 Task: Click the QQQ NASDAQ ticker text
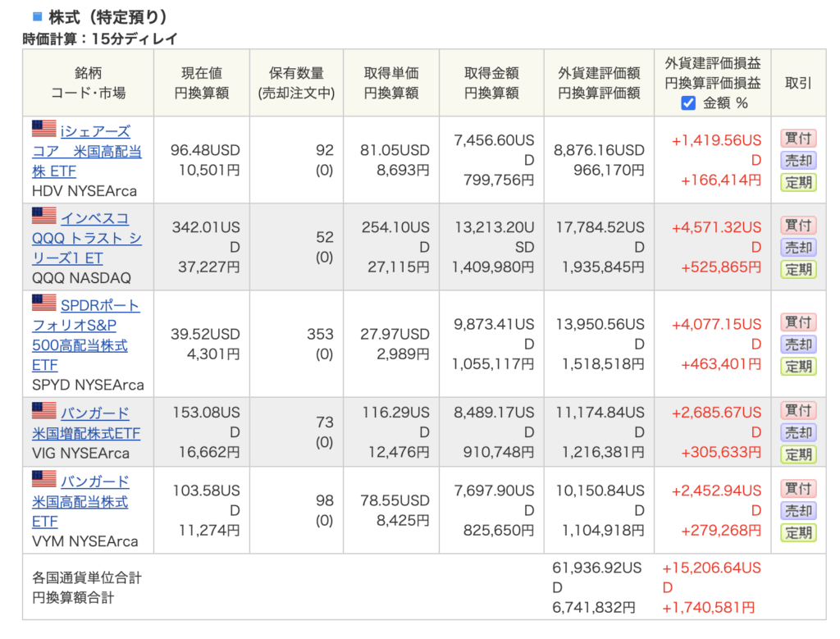point(81,278)
